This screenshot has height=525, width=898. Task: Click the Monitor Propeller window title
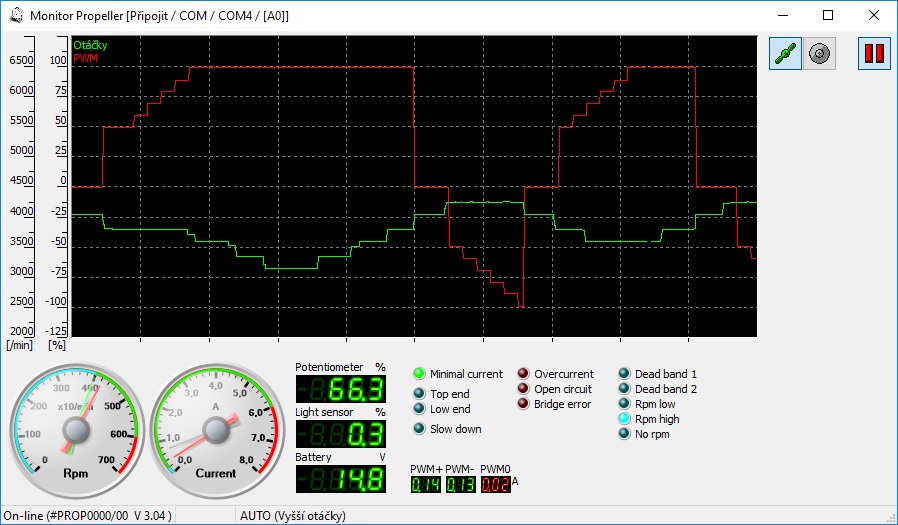tap(159, 15)
